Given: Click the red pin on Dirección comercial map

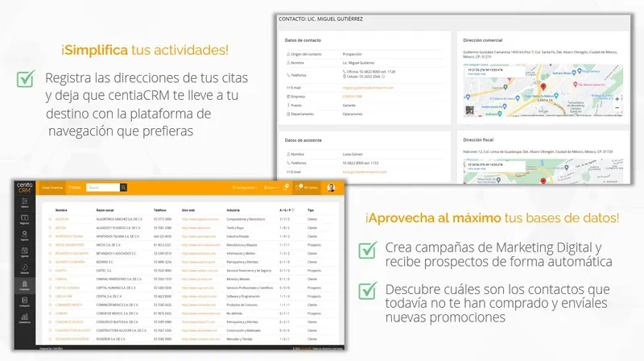Looking at the screenshot, I should coord(543,87).
